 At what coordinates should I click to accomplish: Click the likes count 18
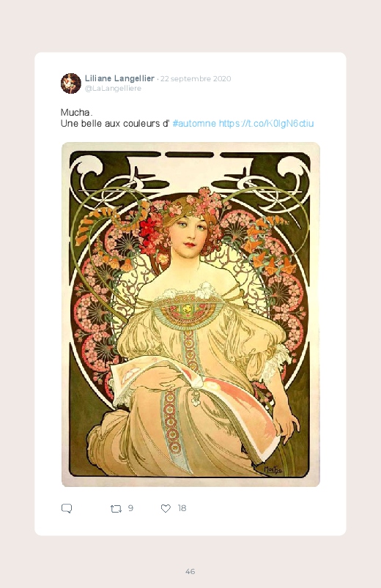click(182, 508)
